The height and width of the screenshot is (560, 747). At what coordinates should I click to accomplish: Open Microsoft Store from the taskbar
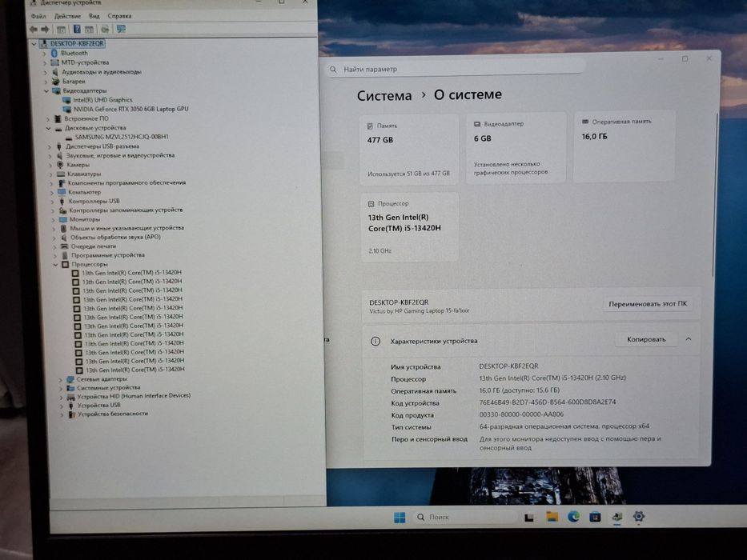595,517
